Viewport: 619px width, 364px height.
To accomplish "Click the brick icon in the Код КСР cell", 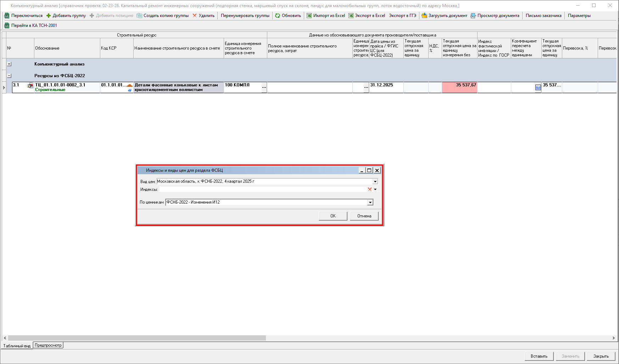I will click(130, 85).
